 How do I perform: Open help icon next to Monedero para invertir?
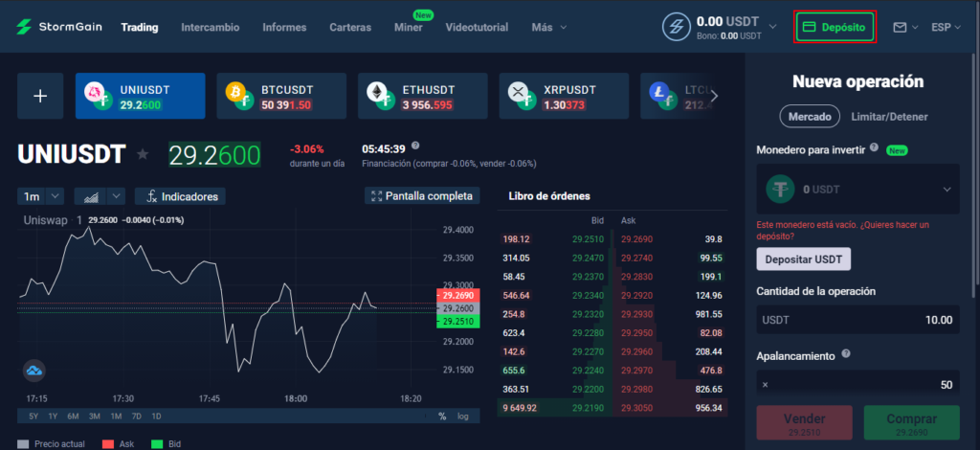[x=874, y=148]
